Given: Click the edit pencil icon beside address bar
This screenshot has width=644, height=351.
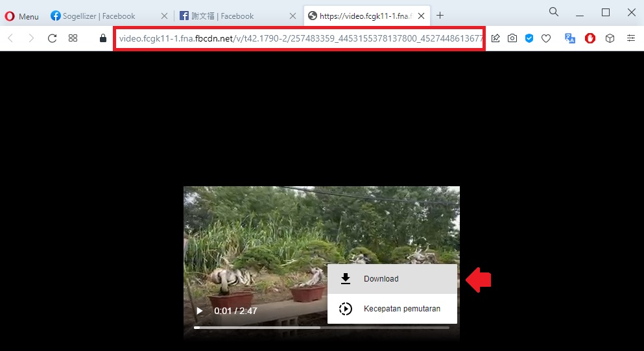Looking at the screenshot, I should [x=495, y=38].
